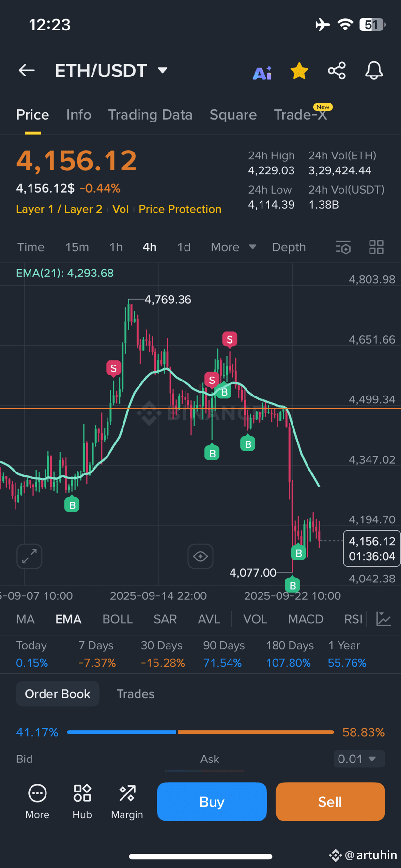401x868 pixels.
Task: Toggle the AVL indicator
Action: coord(209,619)
